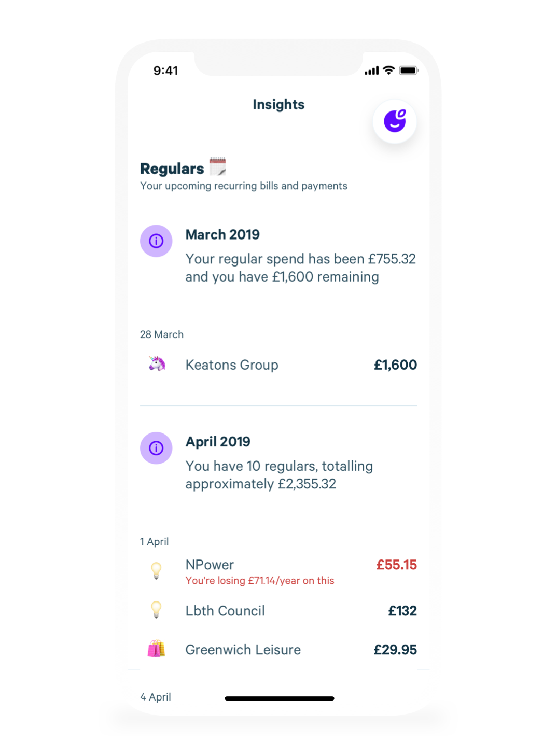Tap the £1,600 Keatons Group amount
This screenshot has height=756, width=557.
point(396,365)
